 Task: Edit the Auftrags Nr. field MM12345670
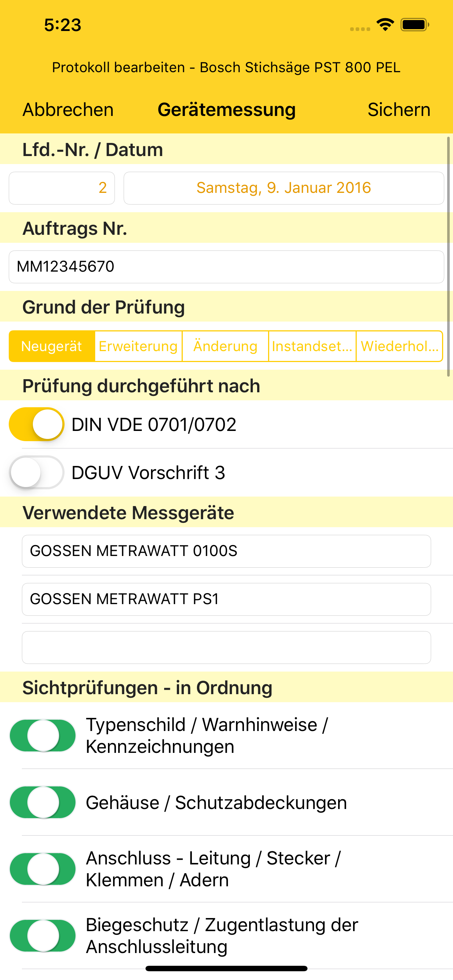[226, 267]
